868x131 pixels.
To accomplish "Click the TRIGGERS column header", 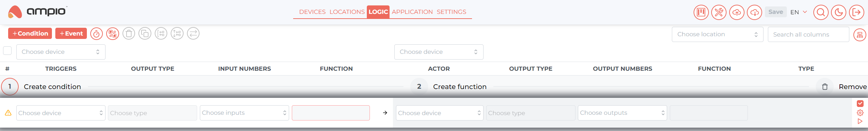I will tap(61, 69).
